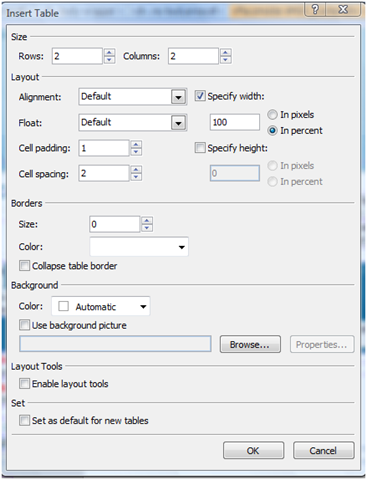Viewport: 367px width, 480px height.
Task: Uncheck the Specify width checkbox
Action: point(200,96)
